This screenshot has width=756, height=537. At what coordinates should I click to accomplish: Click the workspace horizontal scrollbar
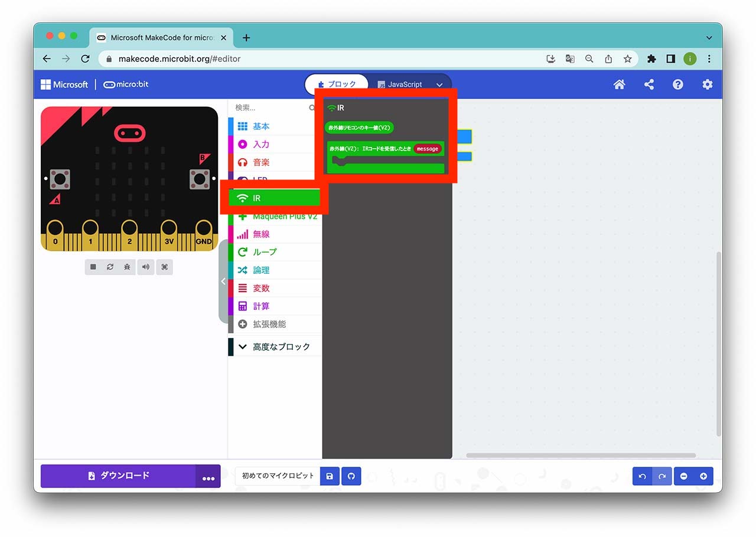(581, 456)
